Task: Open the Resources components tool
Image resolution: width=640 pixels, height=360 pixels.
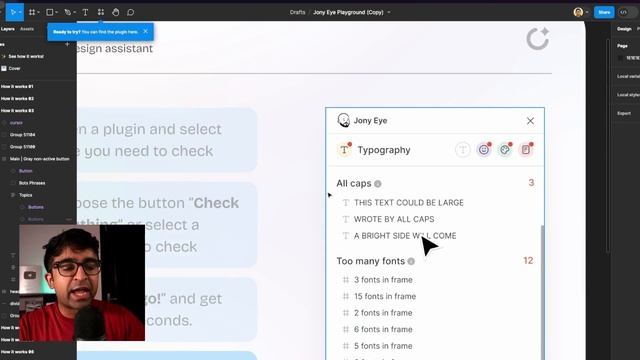Action: [100, 12]
